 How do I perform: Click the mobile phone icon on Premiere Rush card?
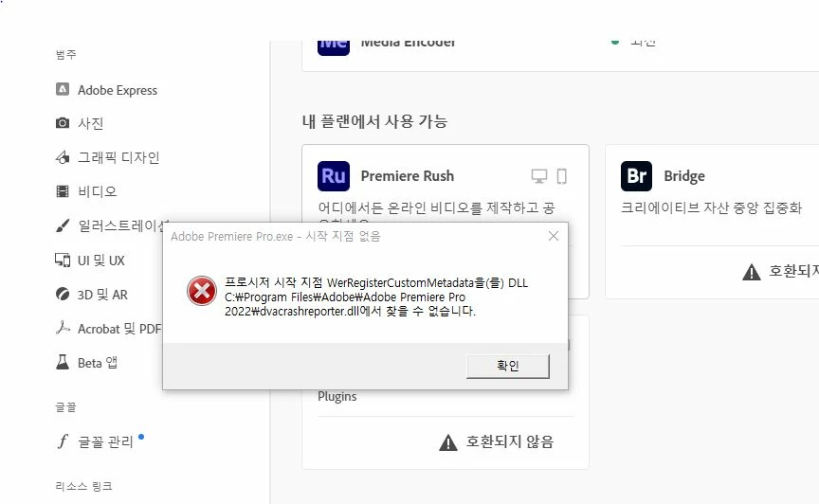coord(561,176)
